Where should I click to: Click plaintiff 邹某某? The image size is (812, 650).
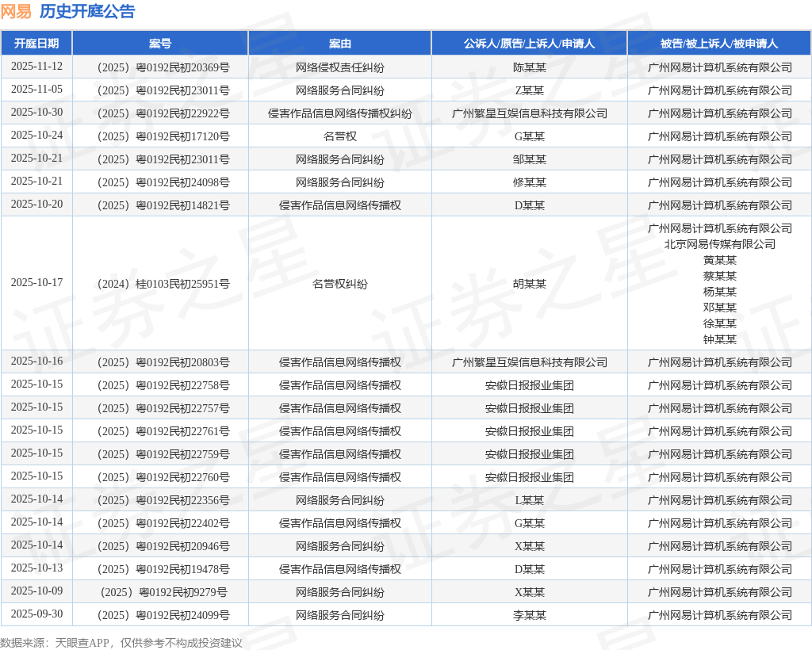(x=529, y=159)
